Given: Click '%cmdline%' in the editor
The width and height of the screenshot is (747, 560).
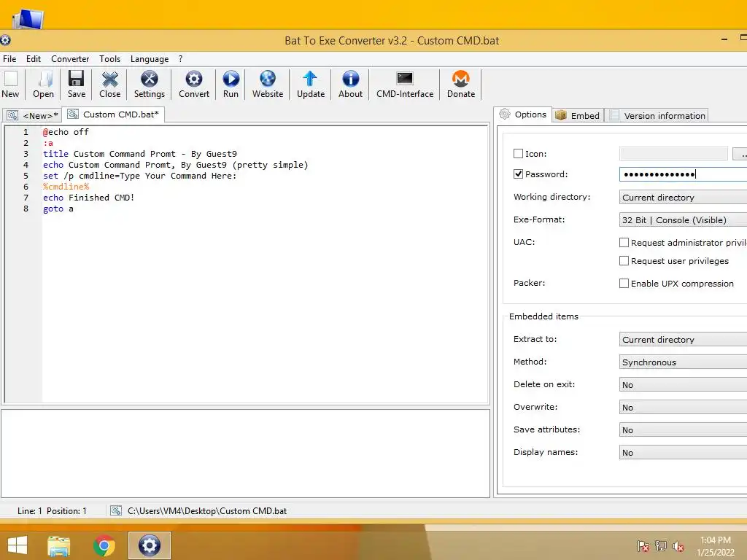Looking at the screenshot, I should click(66, 187).
